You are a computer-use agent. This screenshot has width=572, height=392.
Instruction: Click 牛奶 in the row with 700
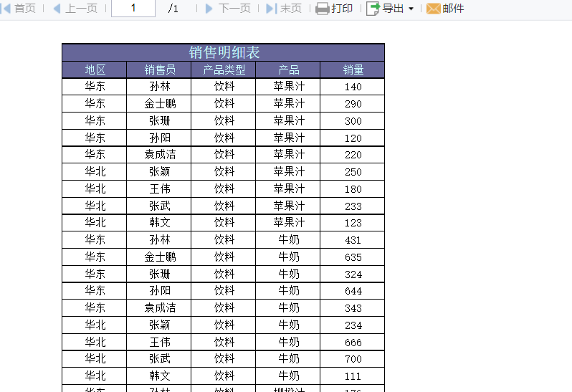(x=289, y=359)
